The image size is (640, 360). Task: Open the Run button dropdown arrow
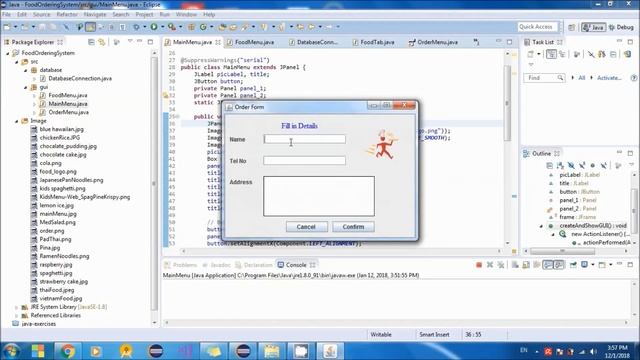(x=162, y=27)
